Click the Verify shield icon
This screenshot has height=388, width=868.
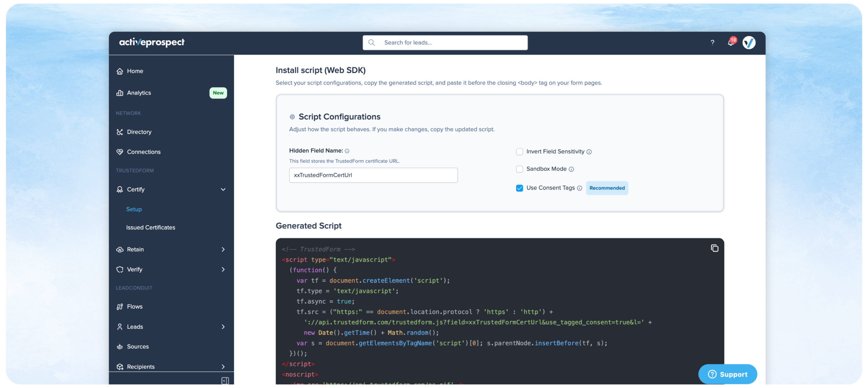point(120,270)
